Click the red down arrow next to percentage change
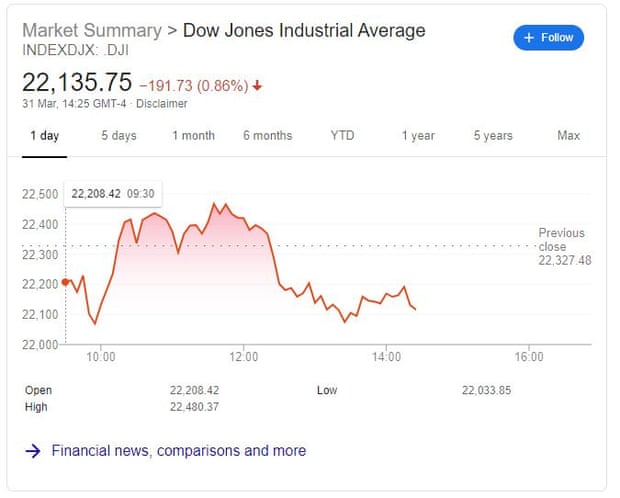This screenshot has height=498, width=620. click(257, 85)
